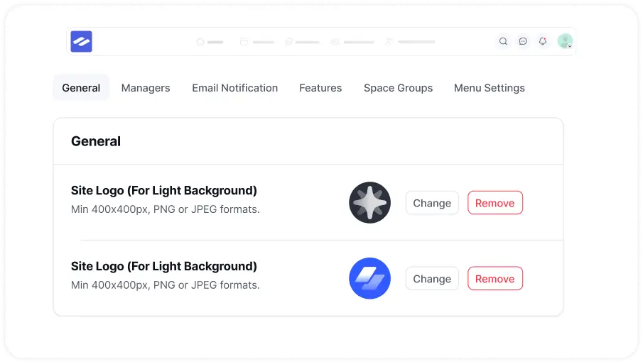Open the user avatar profile menu
This screenshot has width=643, height=364.
[565, 42]
